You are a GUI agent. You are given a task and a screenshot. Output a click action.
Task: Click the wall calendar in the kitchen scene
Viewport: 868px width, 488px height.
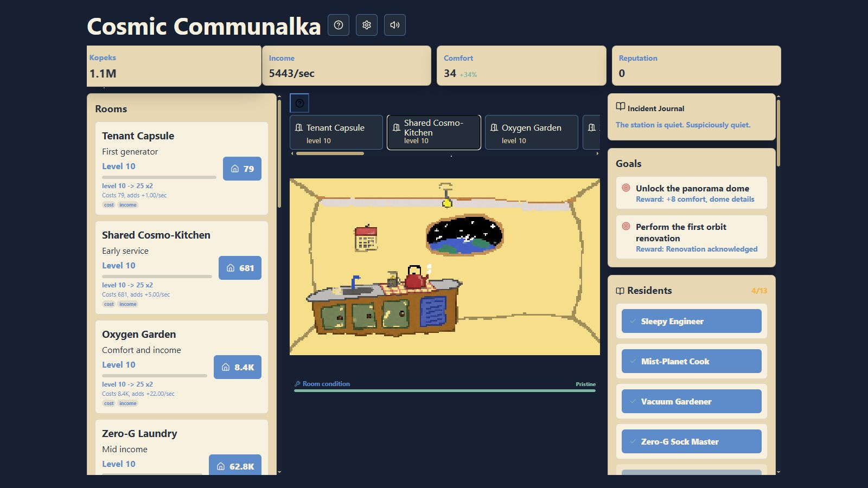(x=366, y=238)
